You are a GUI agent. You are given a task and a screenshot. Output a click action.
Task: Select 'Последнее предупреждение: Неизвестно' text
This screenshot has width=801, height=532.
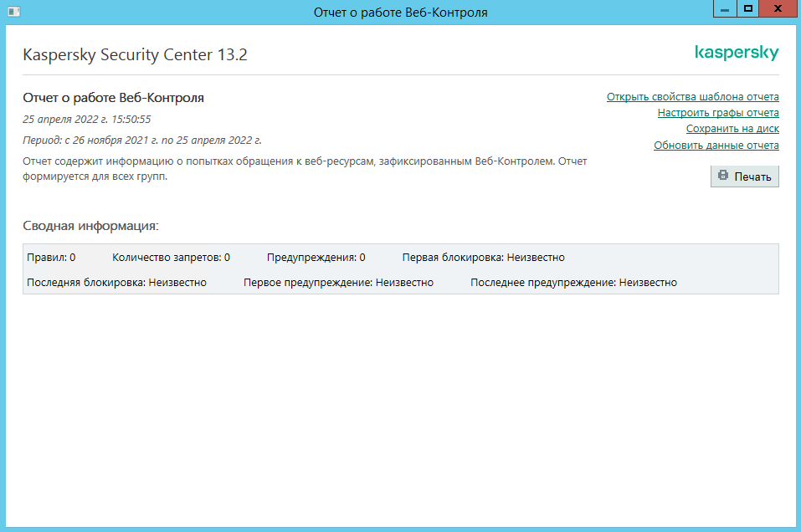click(573, 283)
